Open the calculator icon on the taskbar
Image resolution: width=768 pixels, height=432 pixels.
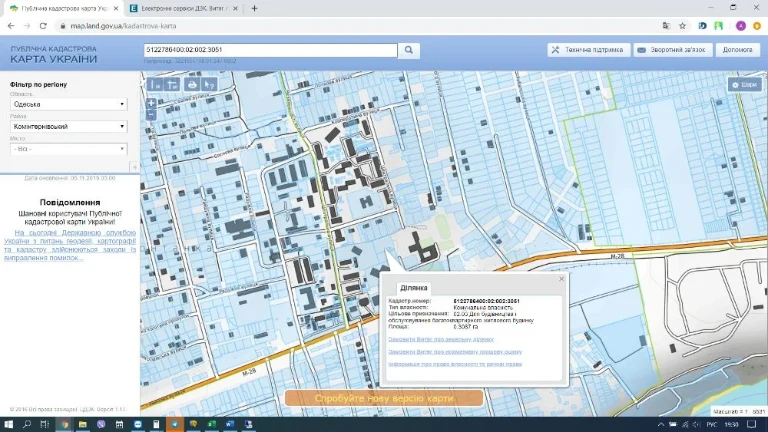coord(156,424)
